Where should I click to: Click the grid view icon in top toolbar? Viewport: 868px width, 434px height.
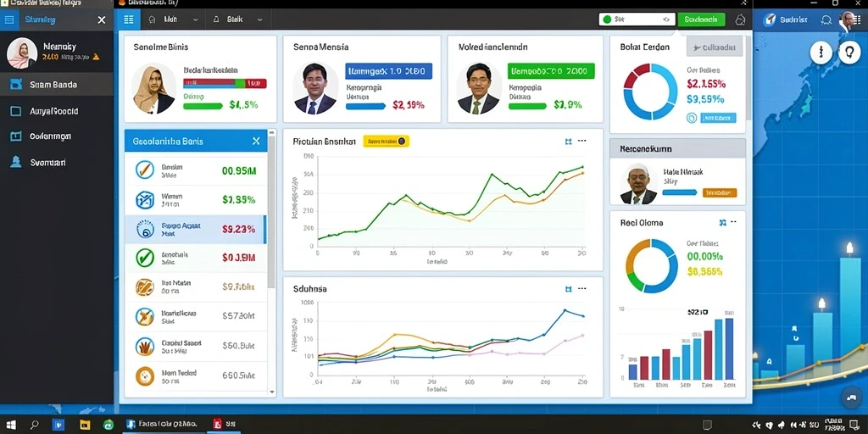click(129, 20)
